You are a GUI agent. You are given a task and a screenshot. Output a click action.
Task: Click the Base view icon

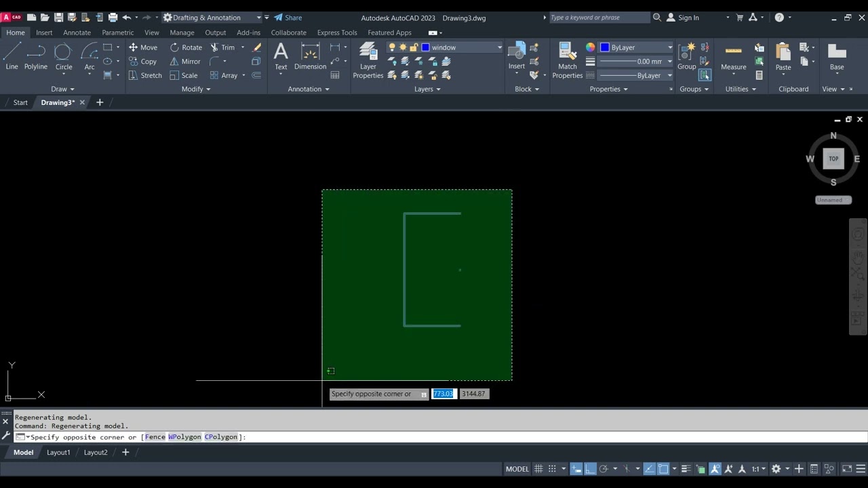837,56
